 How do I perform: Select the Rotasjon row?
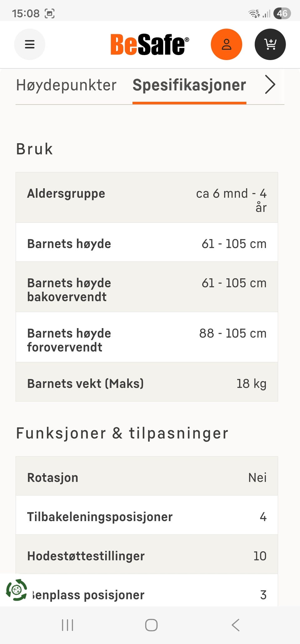(x=146, y=477)
